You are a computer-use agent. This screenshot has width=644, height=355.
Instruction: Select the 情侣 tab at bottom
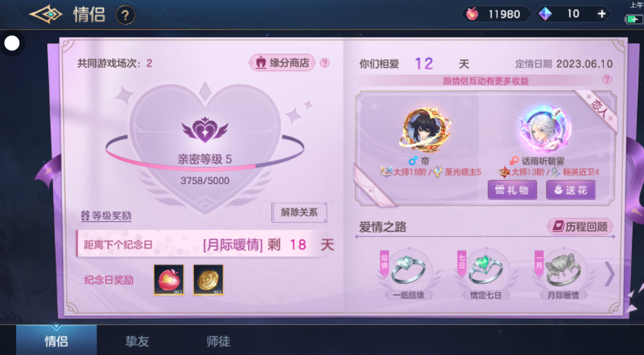point(56,341)
